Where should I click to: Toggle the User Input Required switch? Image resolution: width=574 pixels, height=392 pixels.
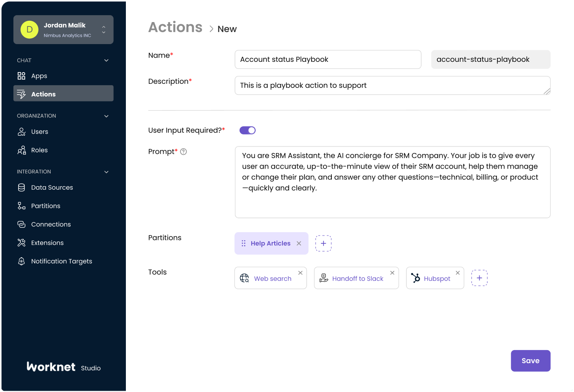pos(247,131)
